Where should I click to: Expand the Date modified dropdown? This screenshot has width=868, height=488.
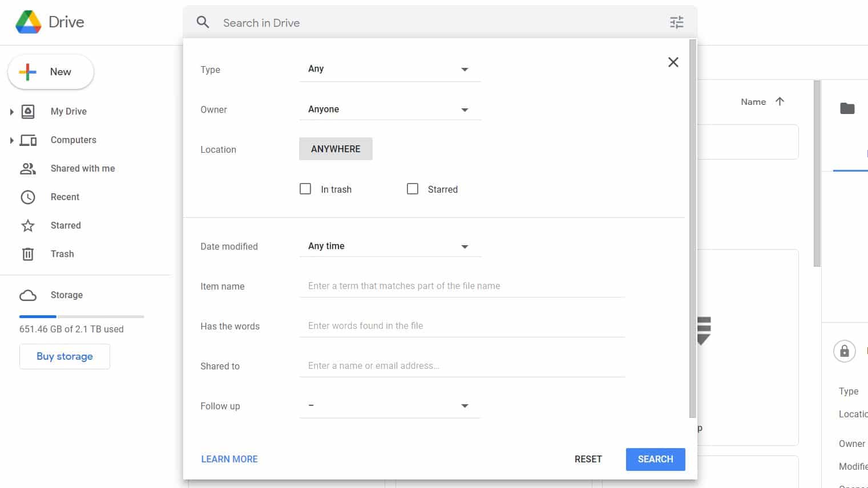click(x=390, y=246)
